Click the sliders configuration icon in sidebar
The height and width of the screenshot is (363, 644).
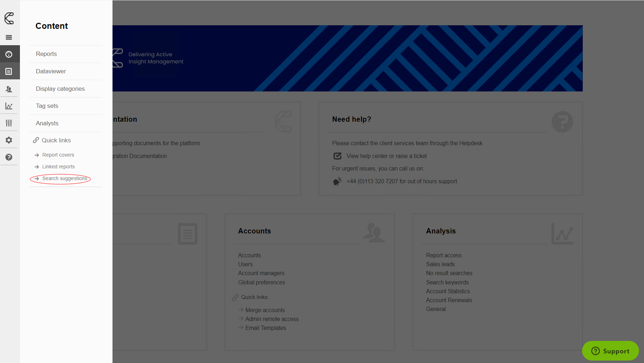9,123
